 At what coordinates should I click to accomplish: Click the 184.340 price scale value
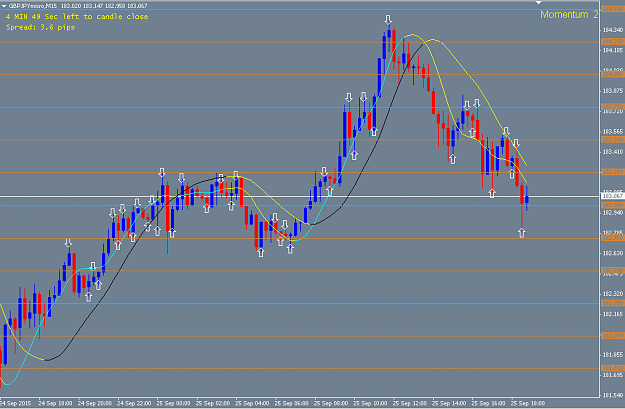tap(613, 30)
